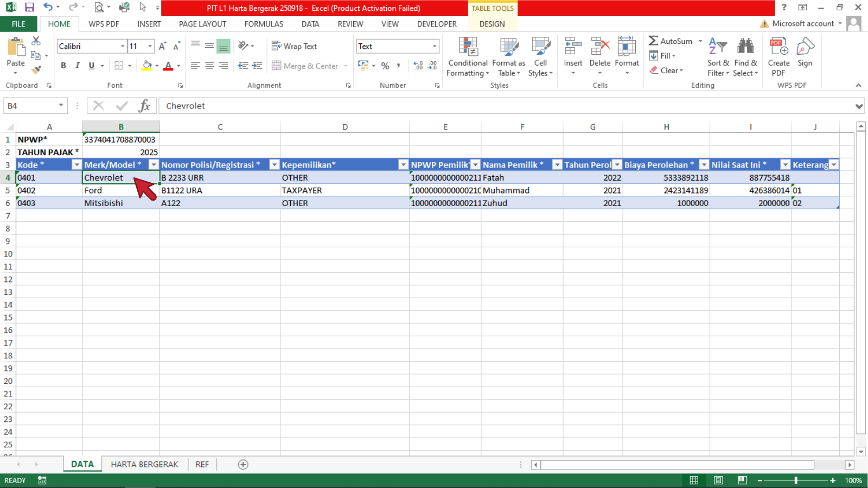Viewport: 868px width, 488px height.
Task: Click the Increase Decimal icon
Action: 418,66
